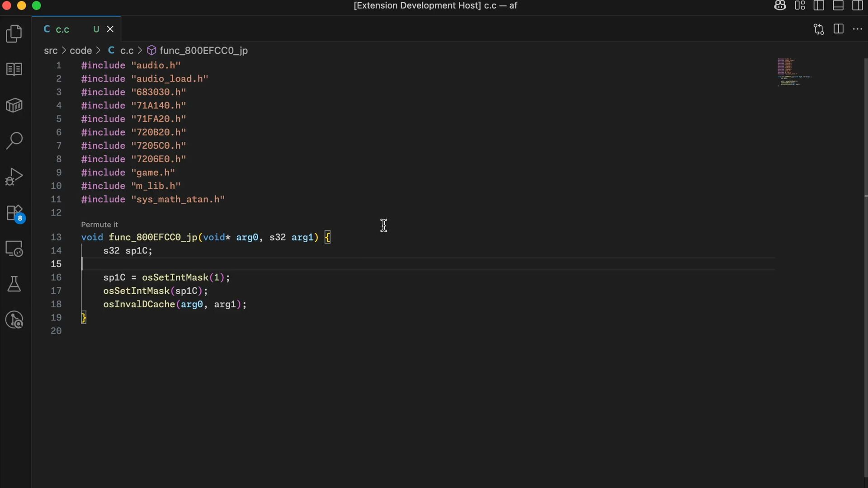Expand the func_800EFCC0_jp breadcrumb symbol

click(203, 51)
